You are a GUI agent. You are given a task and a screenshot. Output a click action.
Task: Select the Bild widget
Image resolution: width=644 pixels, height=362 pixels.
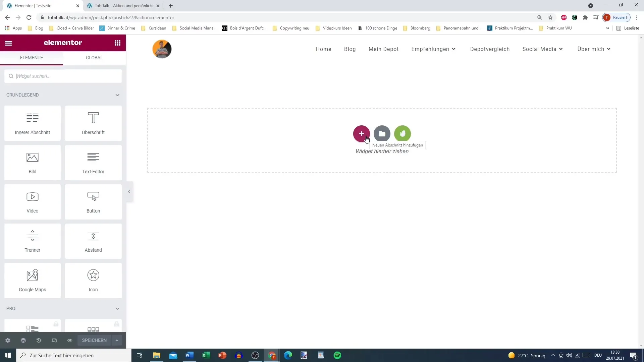[x=33, y=163]
